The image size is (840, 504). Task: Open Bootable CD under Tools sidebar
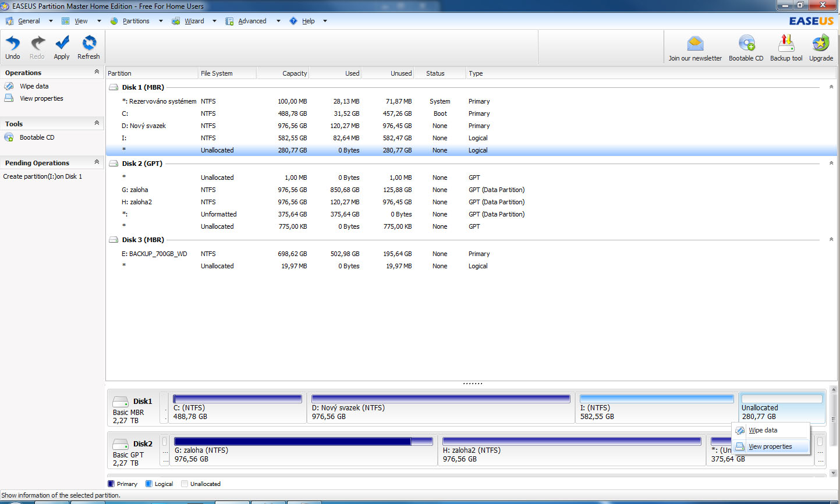(x=37, y=137)
